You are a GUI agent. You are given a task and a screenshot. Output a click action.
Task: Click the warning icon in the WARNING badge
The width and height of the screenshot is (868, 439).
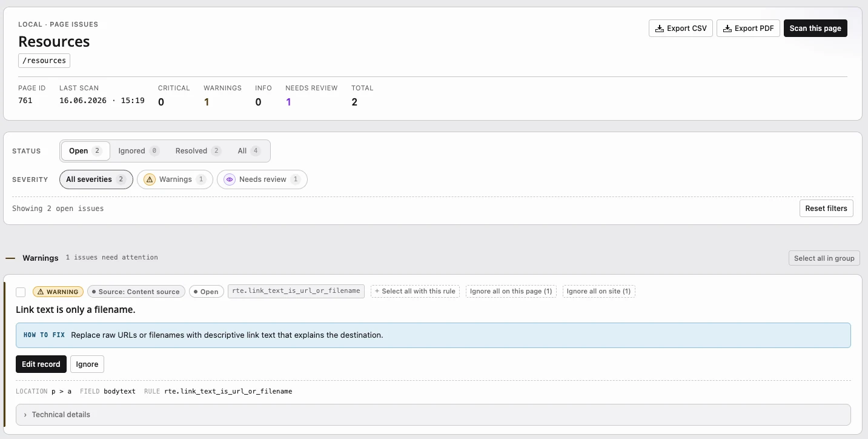[x=41, y=292]
